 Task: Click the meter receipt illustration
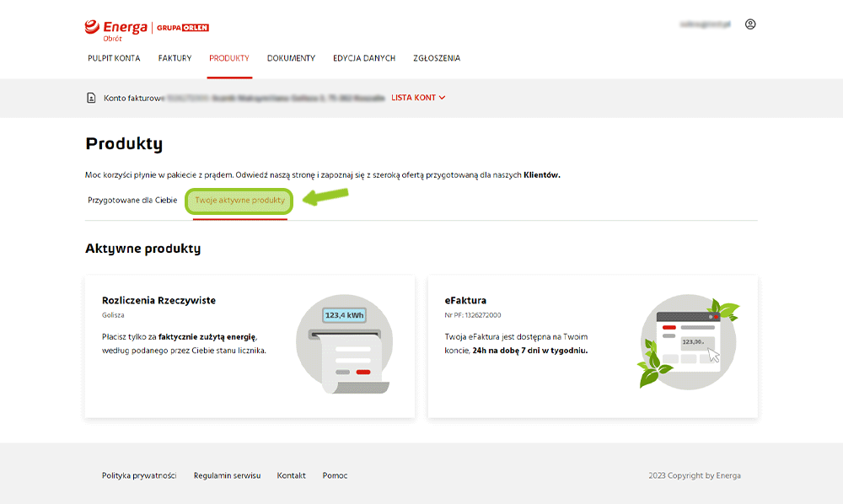[344, 345]
